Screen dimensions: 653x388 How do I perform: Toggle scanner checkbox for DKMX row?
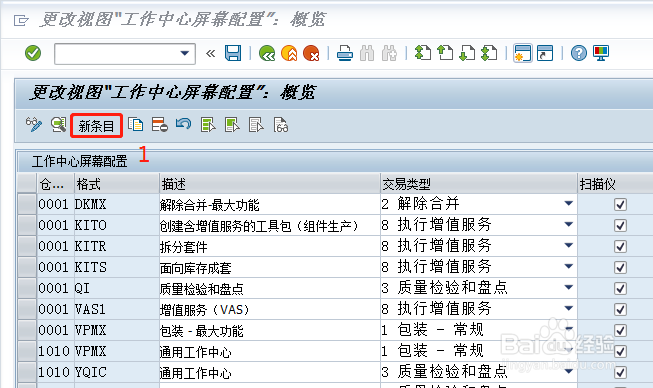coord(620,204)
